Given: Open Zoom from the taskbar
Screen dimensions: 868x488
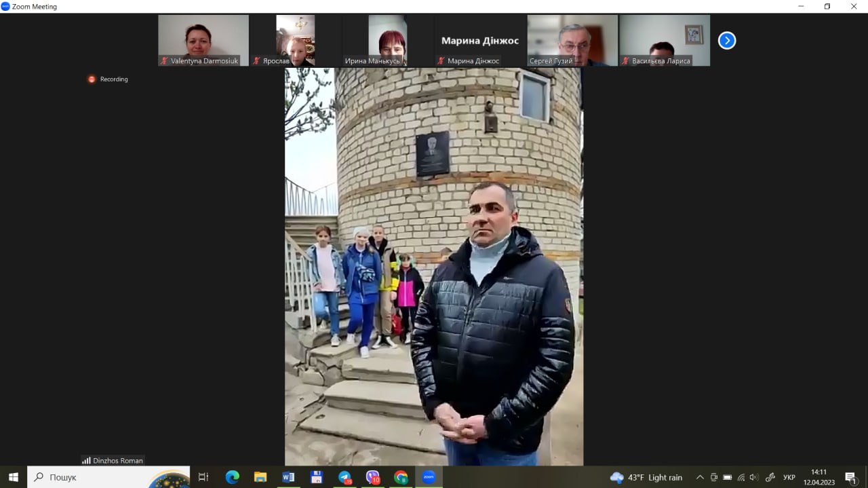Looking at the screenshot, I should (429, 477).
